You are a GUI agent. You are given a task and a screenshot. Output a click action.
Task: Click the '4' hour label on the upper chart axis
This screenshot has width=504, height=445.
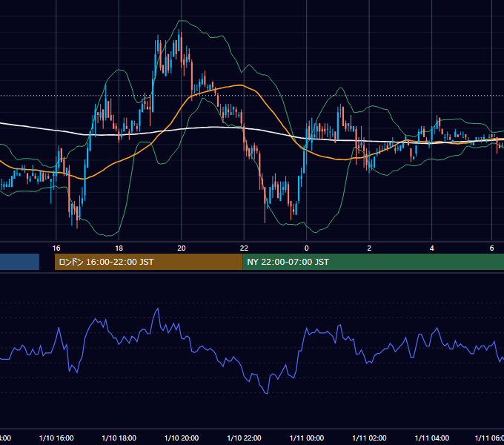(431, 248)
